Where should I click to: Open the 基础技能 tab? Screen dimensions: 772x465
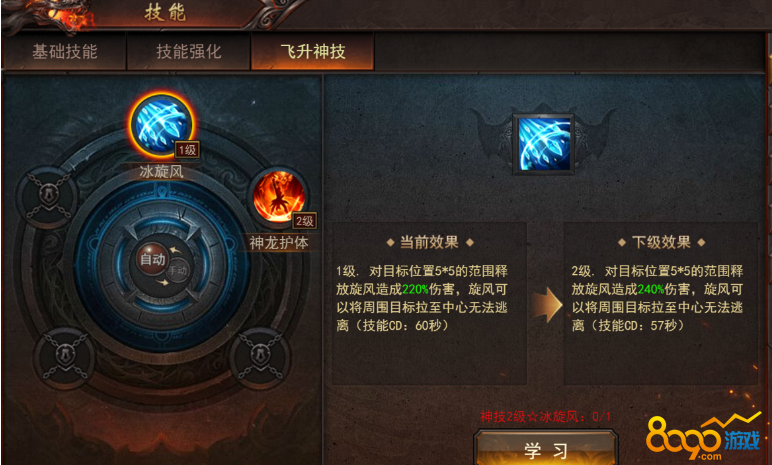point(64,51)
